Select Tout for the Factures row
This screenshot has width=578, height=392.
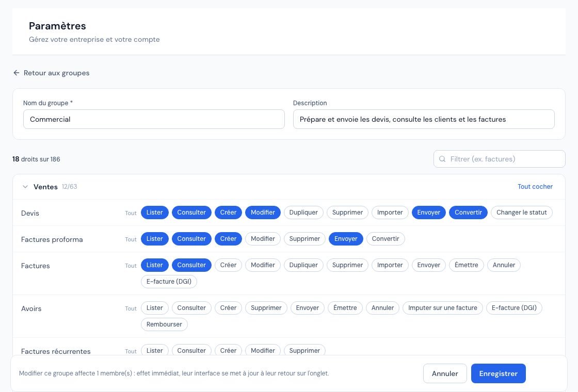(131, 266)
